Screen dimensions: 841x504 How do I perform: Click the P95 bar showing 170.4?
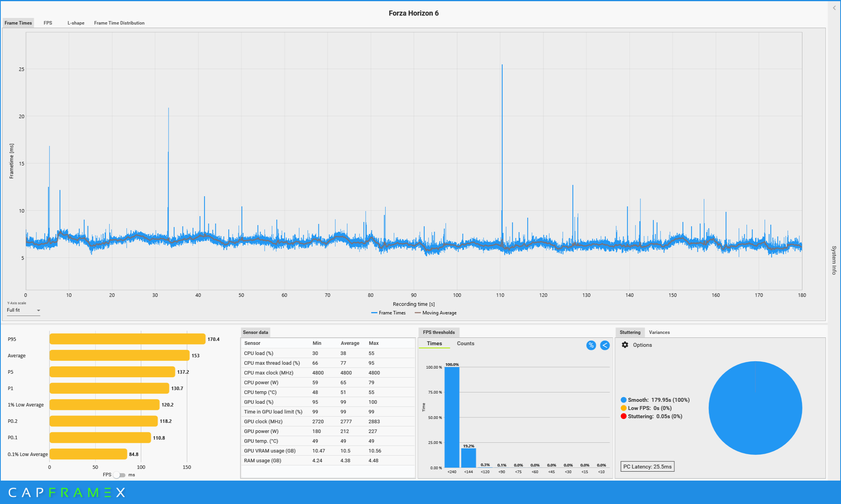coord(127,339)
